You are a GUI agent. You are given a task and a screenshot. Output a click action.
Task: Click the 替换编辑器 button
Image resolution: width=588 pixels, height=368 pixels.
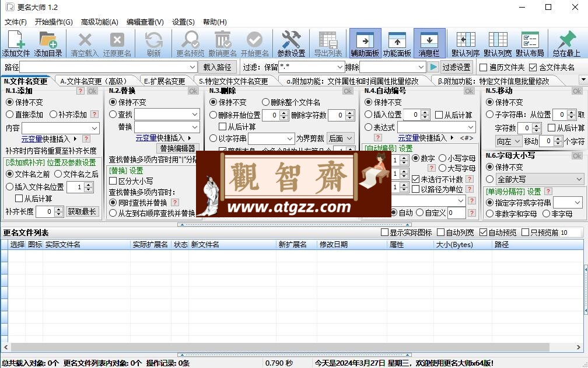click(x=178, y=149)
